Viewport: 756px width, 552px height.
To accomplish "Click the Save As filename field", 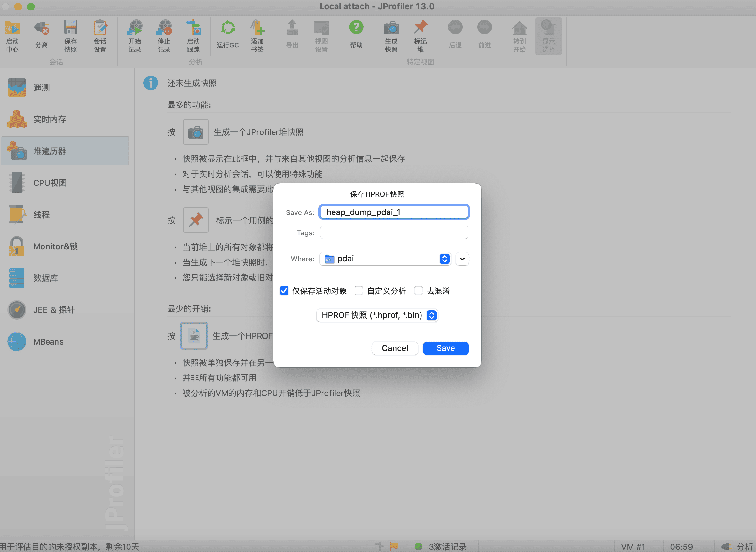I will click(394, 212).
